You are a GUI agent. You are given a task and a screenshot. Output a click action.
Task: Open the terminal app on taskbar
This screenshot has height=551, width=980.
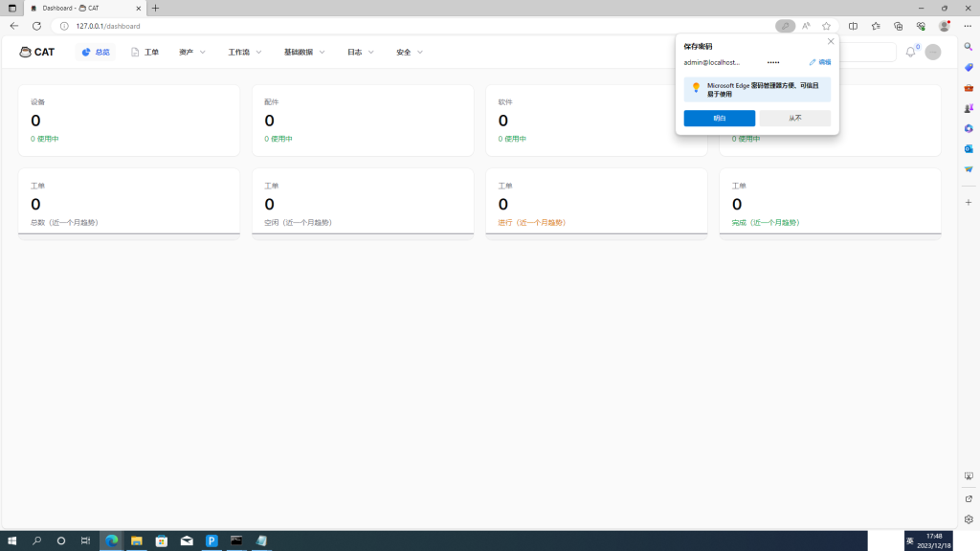click(236, 541)
